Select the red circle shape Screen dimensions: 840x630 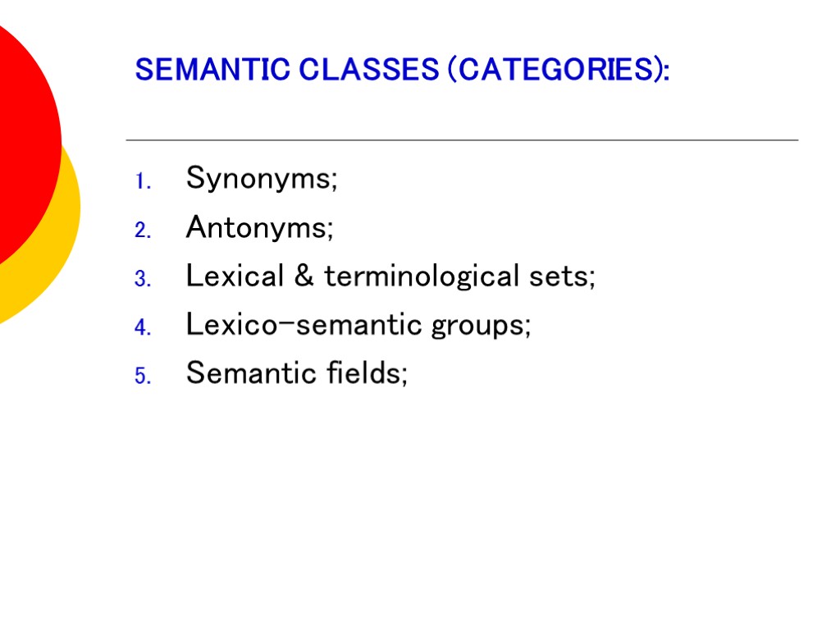[25, 139]
